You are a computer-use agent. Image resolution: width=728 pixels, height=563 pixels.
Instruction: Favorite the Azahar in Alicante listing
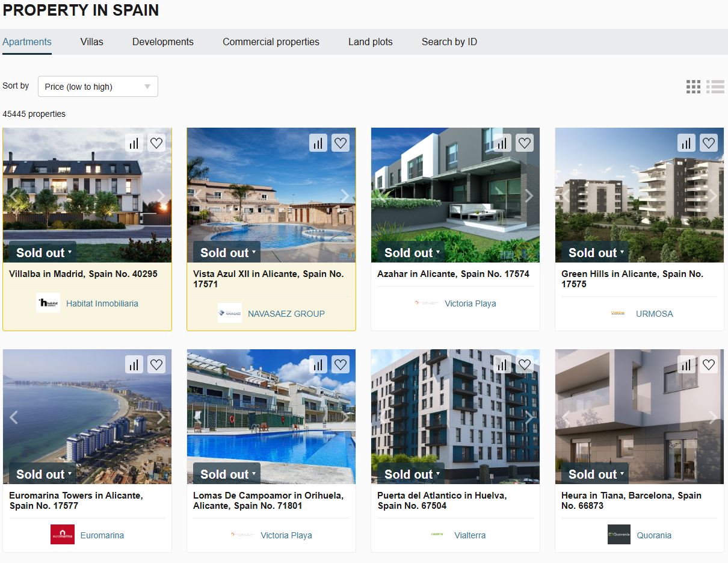[525, 143]
